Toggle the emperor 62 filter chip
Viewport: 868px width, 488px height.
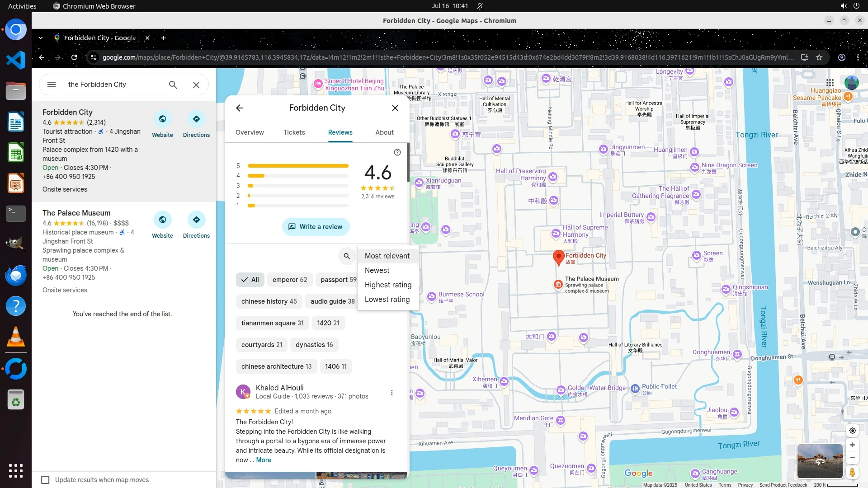click(289, 280)
